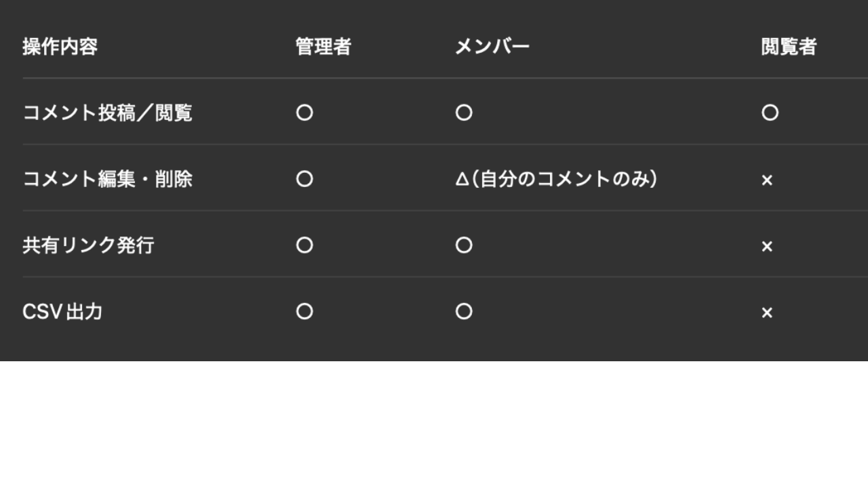Click 閲覧者 × mark for CSV出力
The image size is (868, 488).
click(x=767, y=313)
